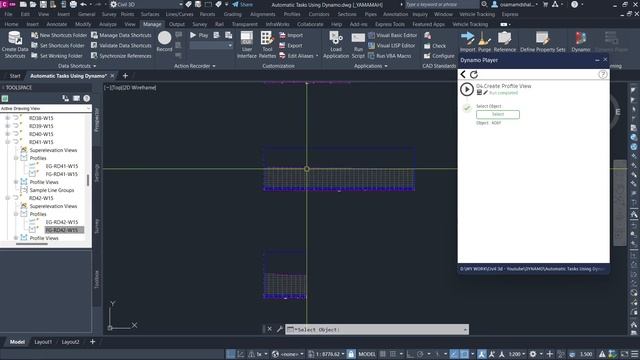Switch to the Layout1 tab
Viewport: 640px width, 360px height.
click(x=43, y=342)
